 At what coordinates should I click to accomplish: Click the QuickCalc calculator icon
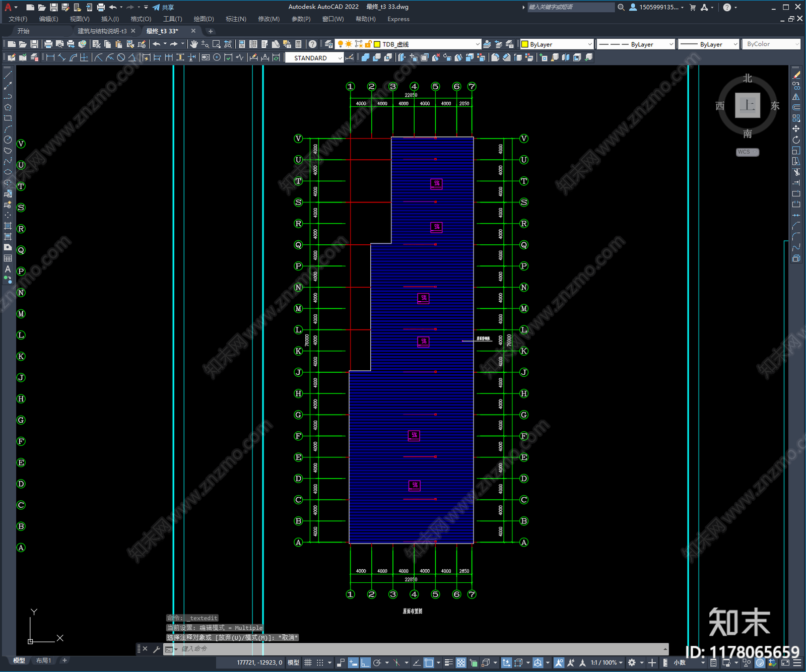(x=298, y=44)
